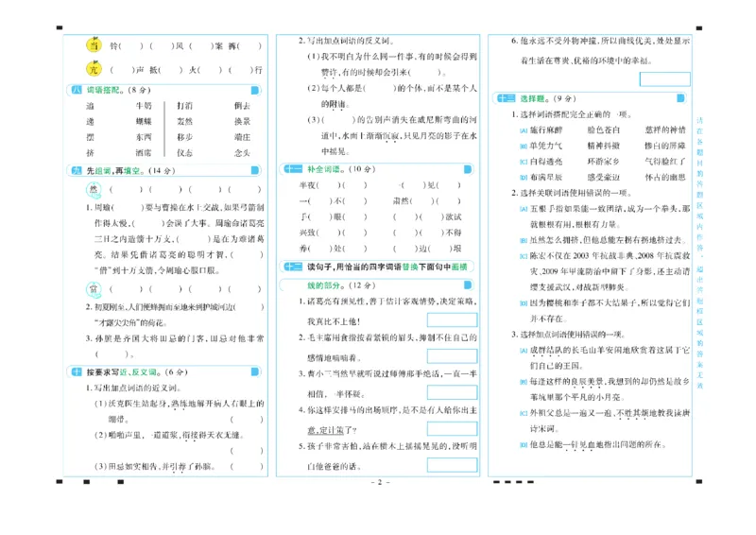Click the phrase 慈祥的神情

click(665, 130)
